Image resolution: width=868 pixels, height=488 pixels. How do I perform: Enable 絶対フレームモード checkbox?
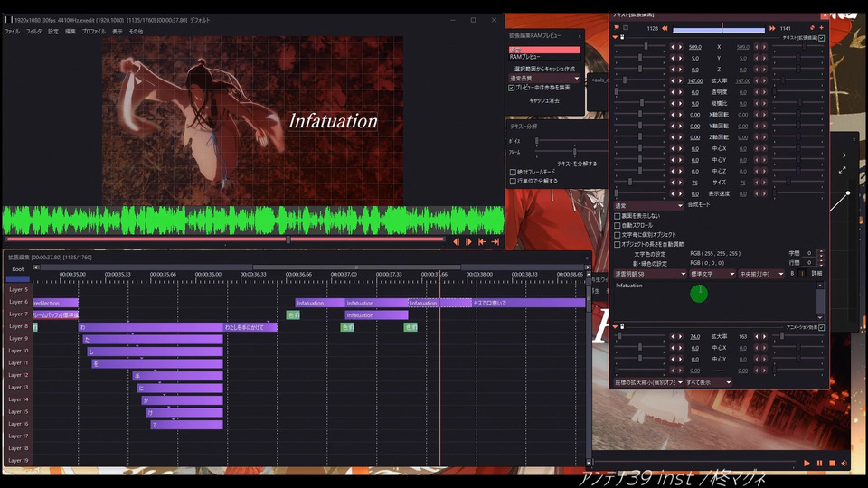coord(513,172)
